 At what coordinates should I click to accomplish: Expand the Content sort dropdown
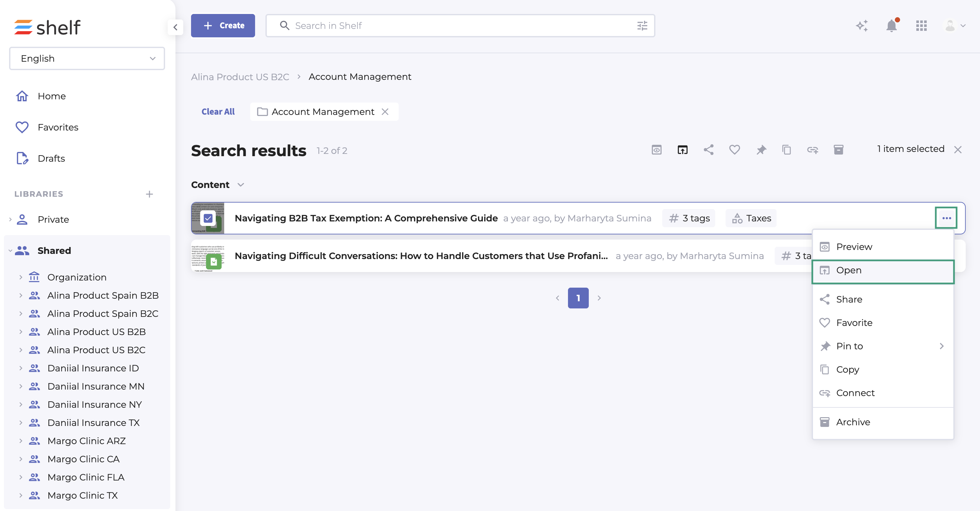[x=240, y=185]
